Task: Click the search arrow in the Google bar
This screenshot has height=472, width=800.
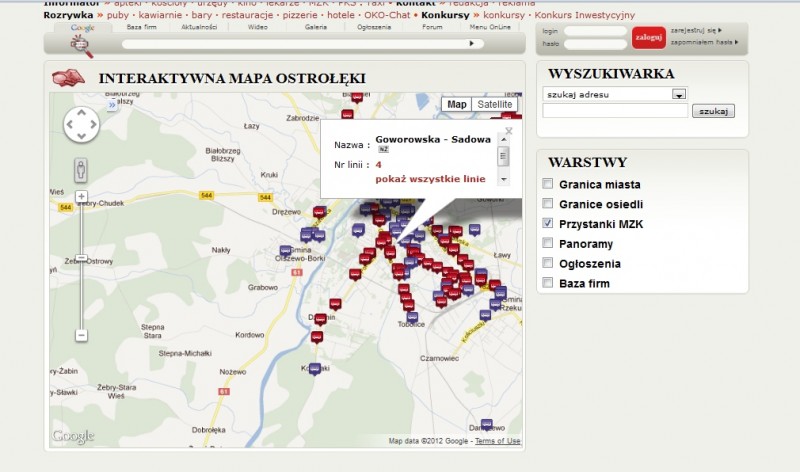Action: click(471, 43)
